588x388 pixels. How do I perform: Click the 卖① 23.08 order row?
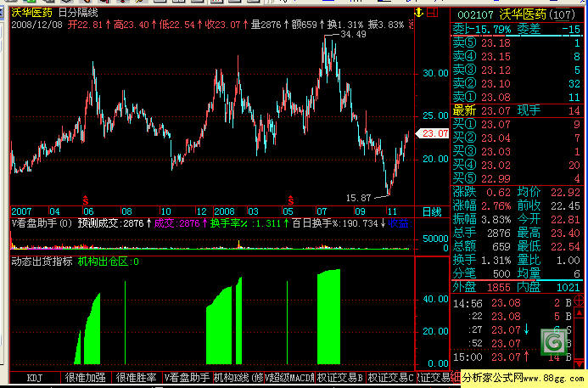coord(517,97)
